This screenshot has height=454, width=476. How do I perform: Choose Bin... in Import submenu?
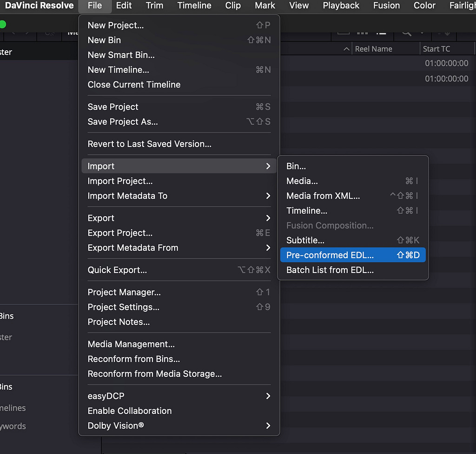click(x=353, y=166)
